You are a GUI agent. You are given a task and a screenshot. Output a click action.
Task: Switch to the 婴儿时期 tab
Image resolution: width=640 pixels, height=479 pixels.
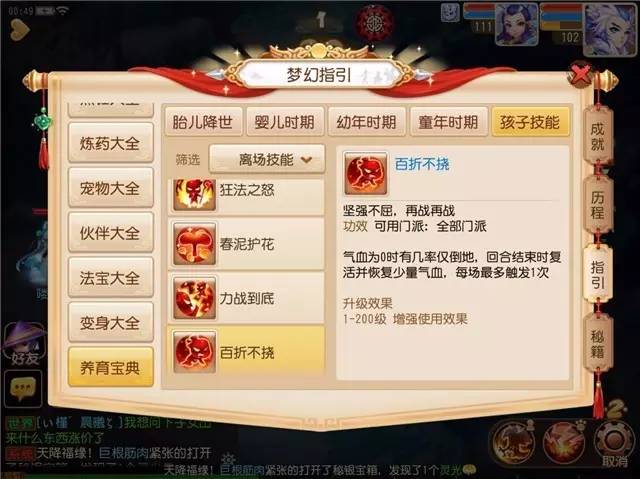tap(285, 122)
